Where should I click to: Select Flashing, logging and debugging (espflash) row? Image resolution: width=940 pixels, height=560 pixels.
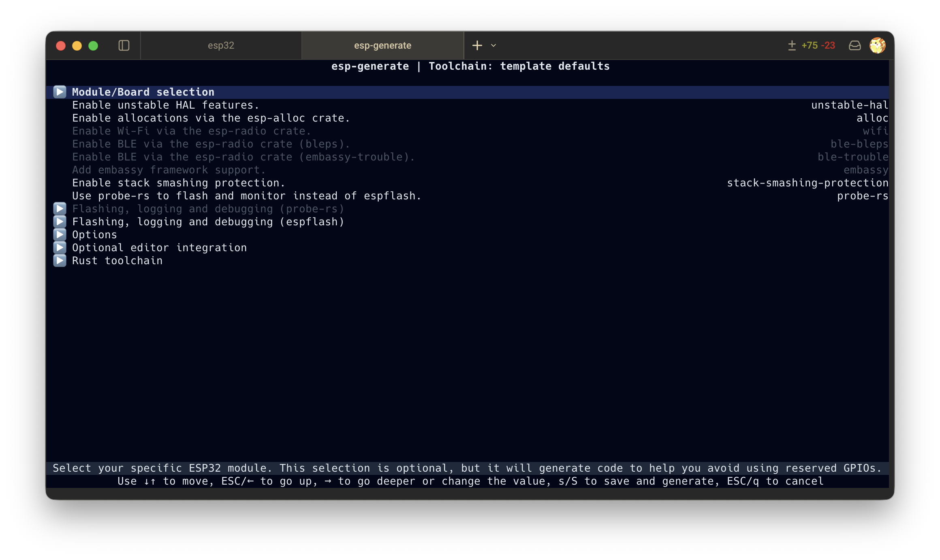468,222
